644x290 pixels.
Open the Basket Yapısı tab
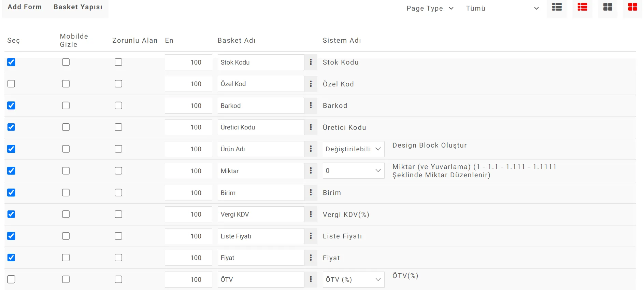pos(78,7)
